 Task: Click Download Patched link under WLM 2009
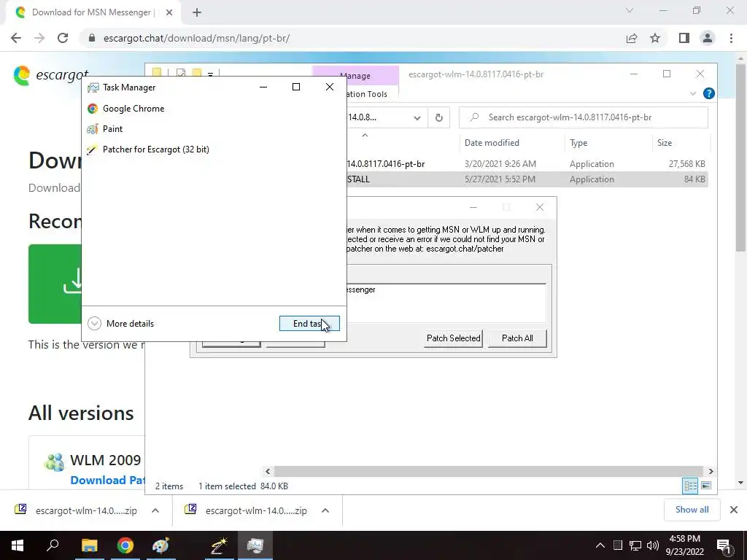(107, 481)
